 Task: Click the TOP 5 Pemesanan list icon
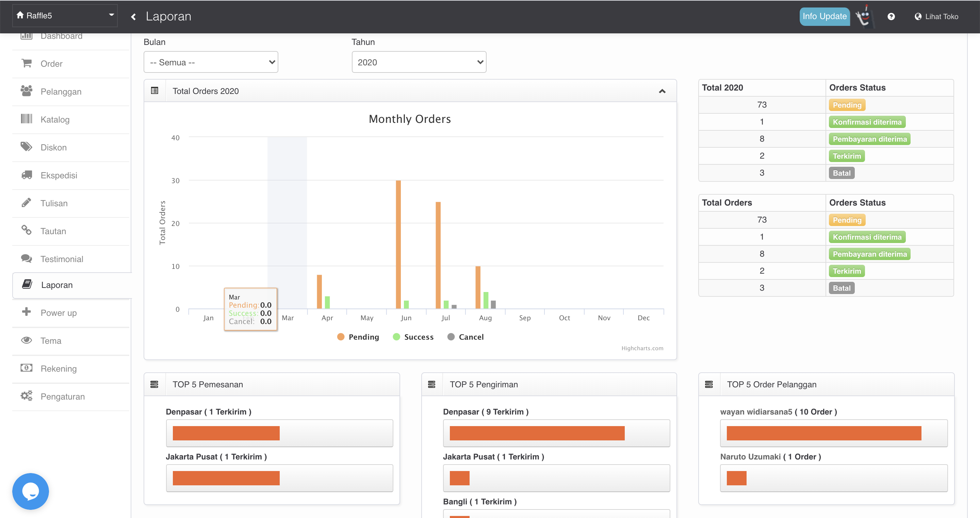(154, 384)
